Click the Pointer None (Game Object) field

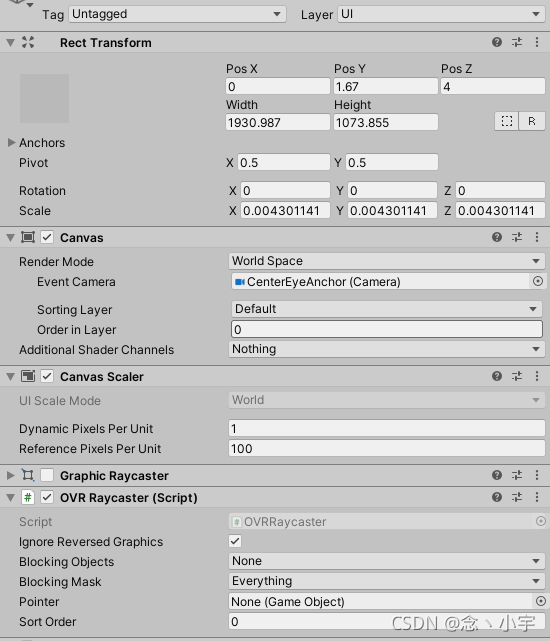pos(381,601)
